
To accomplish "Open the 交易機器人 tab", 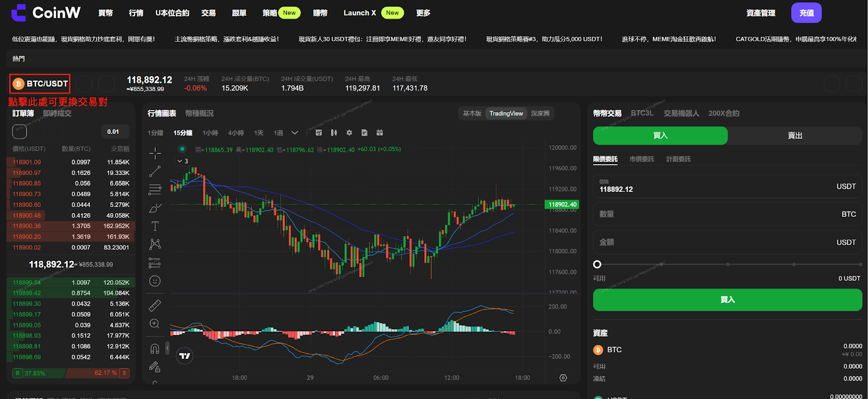I will (x=681, y=113).
